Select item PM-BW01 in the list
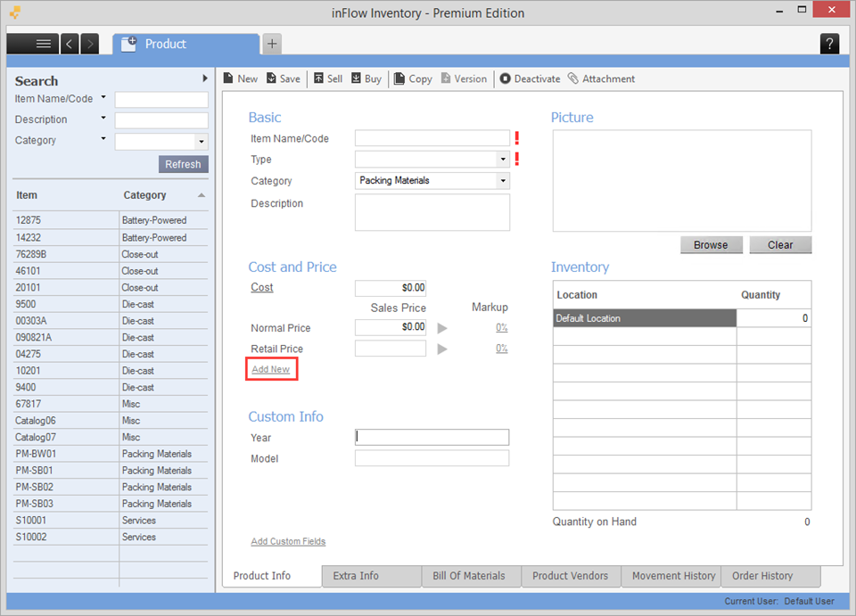The image size is (856, 616). (x=35, y=454)
